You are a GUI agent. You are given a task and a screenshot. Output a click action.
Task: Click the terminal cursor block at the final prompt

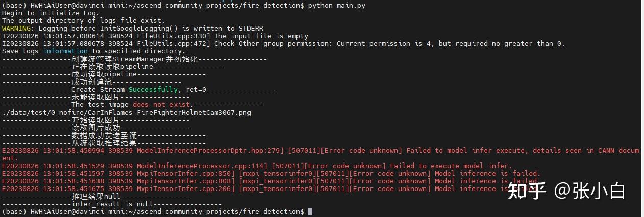[310, 211]
